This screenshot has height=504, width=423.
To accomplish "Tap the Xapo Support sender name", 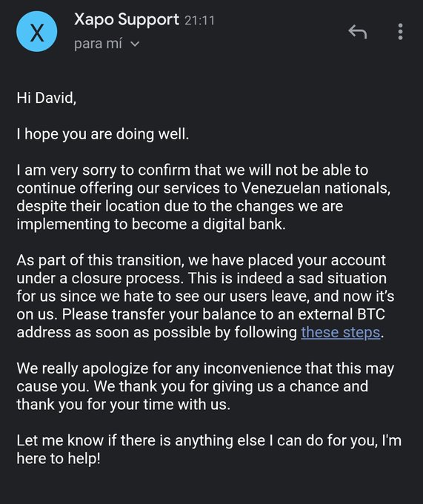I will [127, 19].
